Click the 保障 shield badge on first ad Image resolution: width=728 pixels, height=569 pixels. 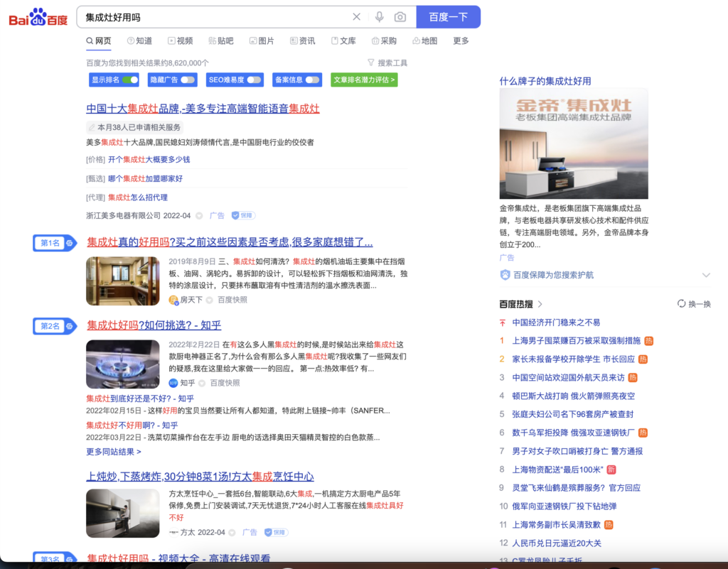[x=243, y=215]
